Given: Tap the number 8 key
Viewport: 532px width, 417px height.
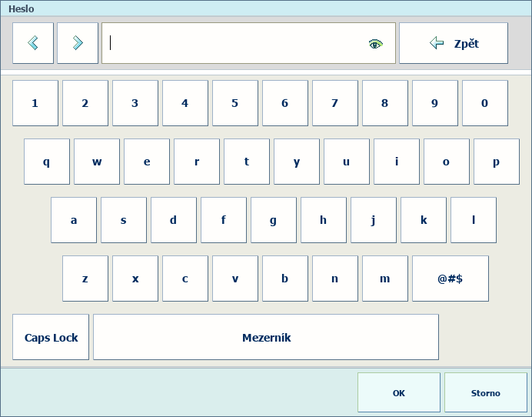Looking at the screenshot, I should click(385, 103).
